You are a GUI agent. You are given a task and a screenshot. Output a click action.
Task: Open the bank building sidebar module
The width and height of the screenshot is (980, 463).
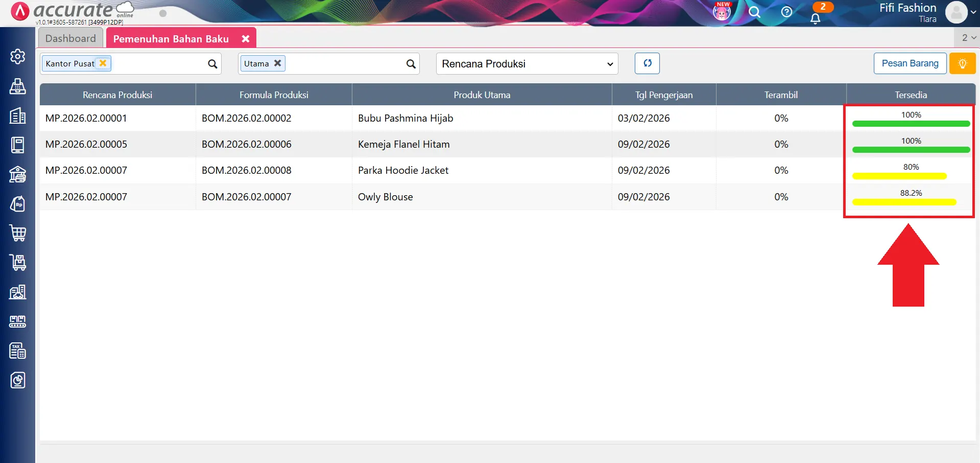click(x=18, y=174)
